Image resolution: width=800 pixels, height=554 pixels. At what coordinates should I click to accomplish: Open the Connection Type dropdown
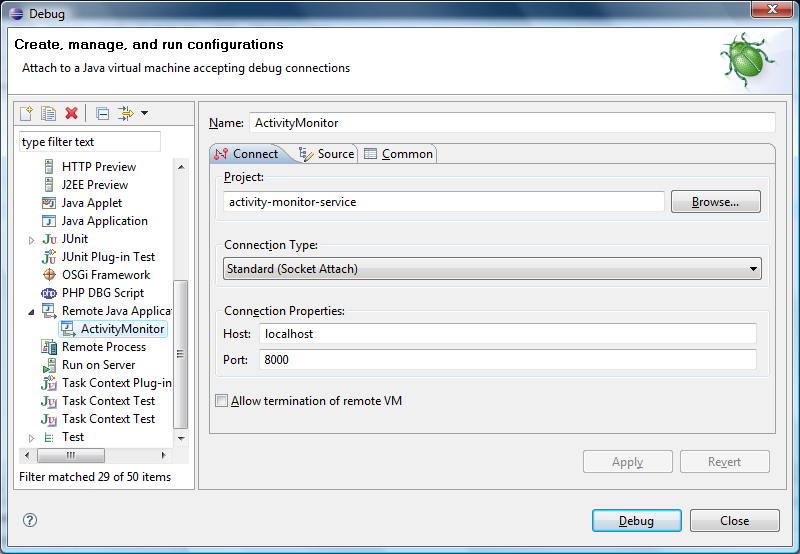pyautogui.click(x=492, y=269)
